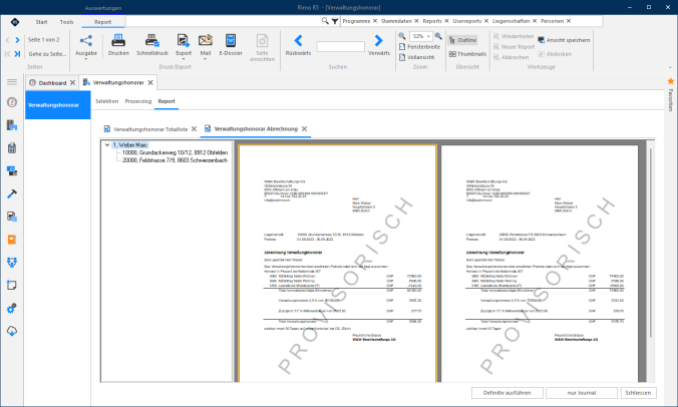Open the sidebar hammer tool icon
The height and width of the screenshot is (407, 678).
12,194
